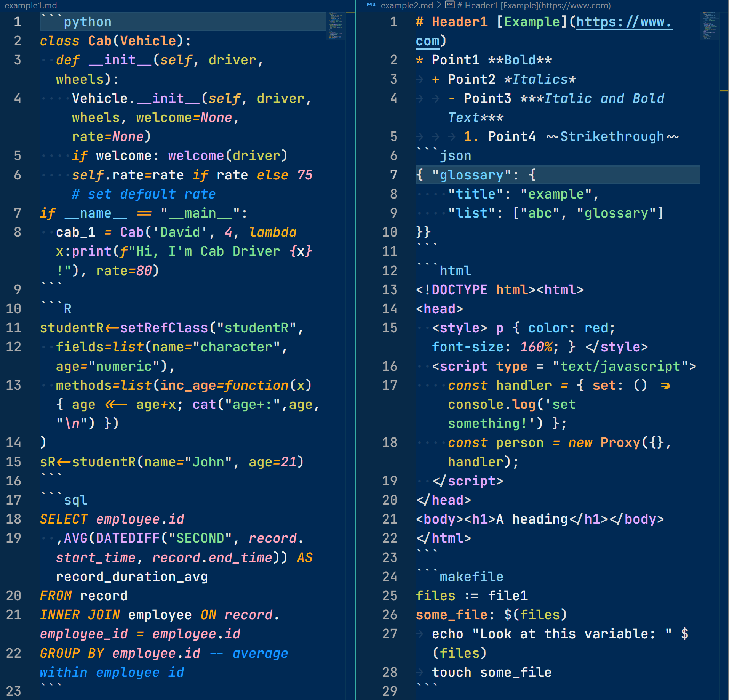The width and height of the screenshot is (729, 700).
Task: Click line number 29 in example2.md gutter
Action: click(390, 691)
